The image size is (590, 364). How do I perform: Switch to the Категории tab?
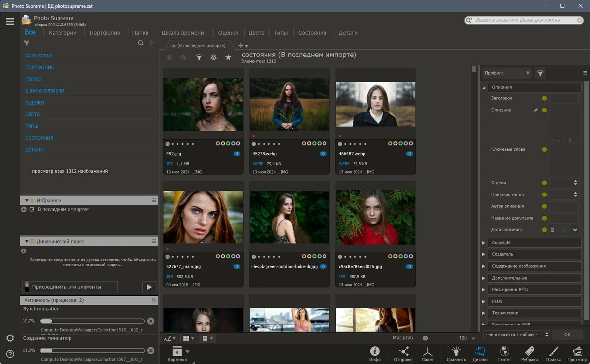click(x=62, y=33)
